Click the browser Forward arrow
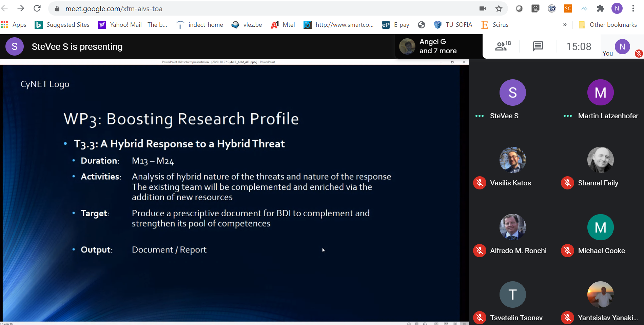Viewport: 644px width, 325px height. 21,8
